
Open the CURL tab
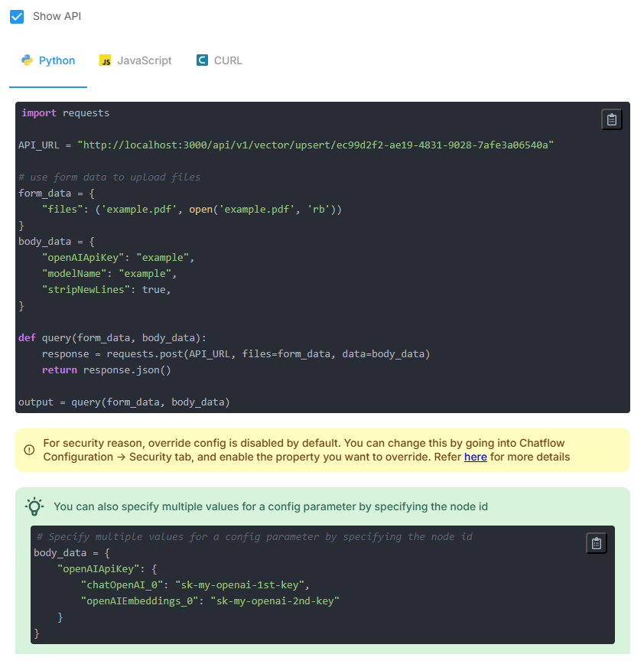coord(227,60)
